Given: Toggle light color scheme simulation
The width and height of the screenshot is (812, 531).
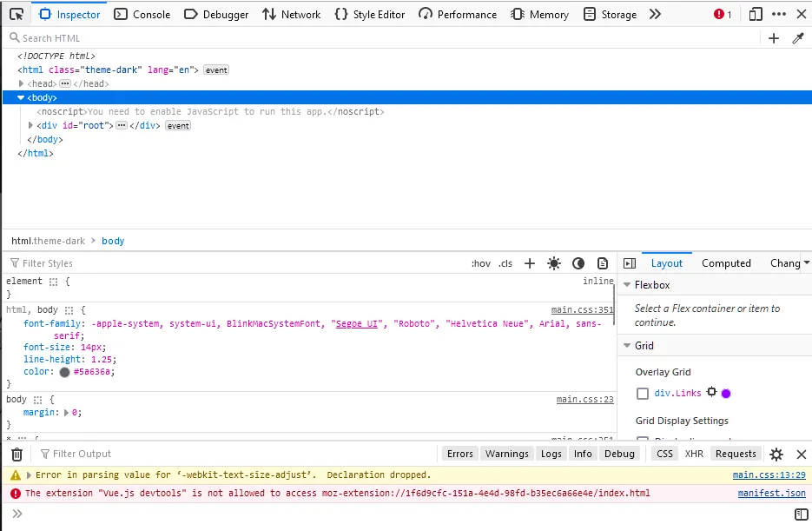Looking at the screenshot, I should click(x=554, y=263).
